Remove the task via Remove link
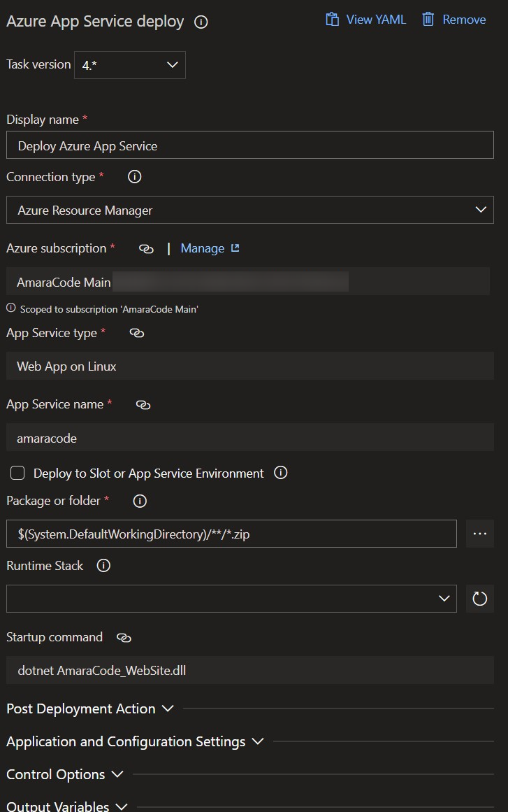 click(x=464, y=20)
